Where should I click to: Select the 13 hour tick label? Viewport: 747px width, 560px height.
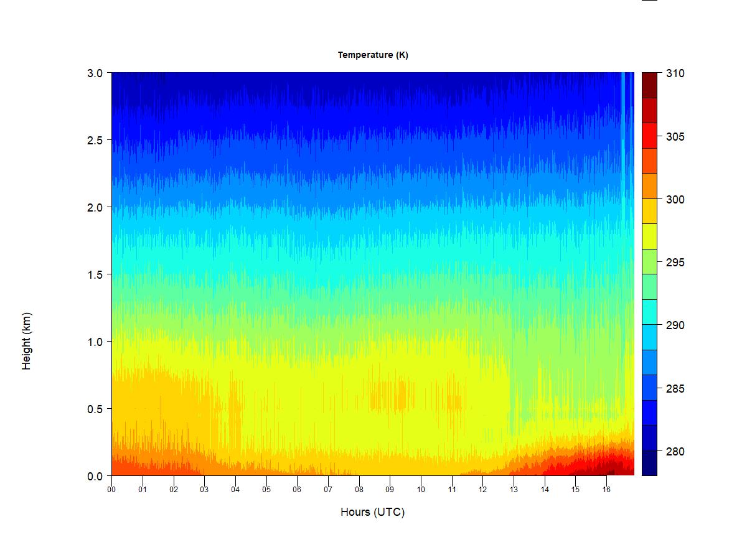(514, 490)
